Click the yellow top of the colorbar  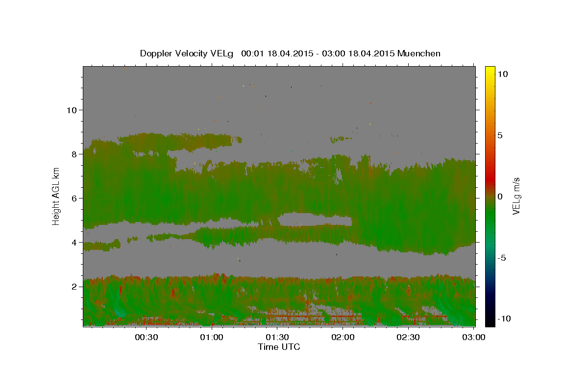490,70
